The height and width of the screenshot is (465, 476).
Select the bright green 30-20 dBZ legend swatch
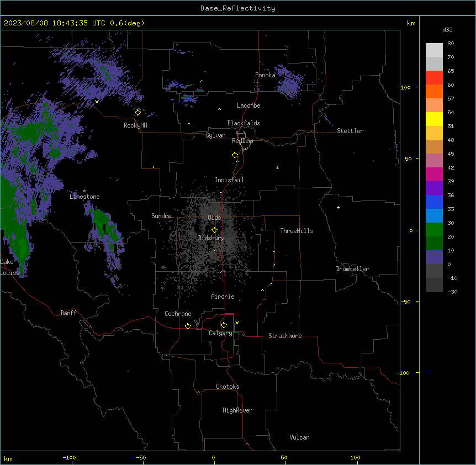(x=434, y=230)
